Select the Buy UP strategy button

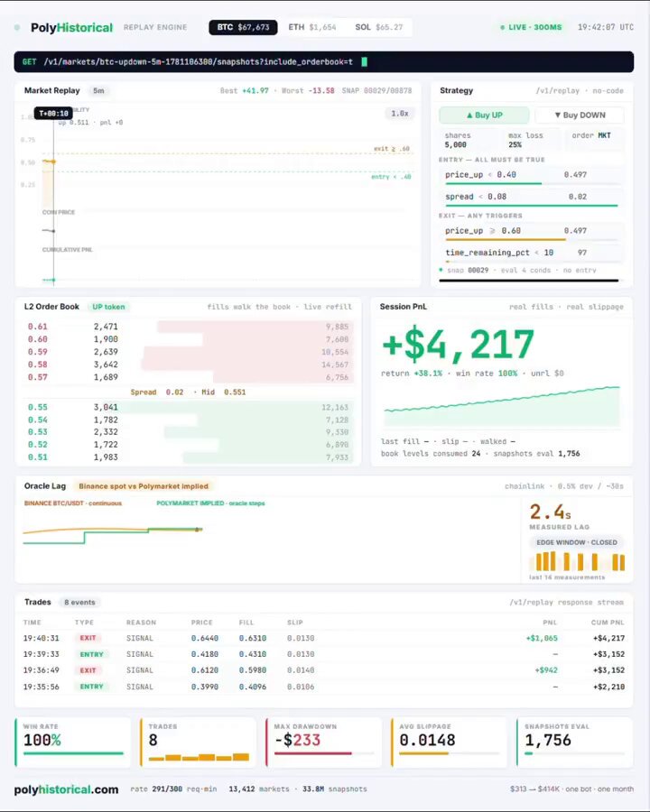(484, 115)
